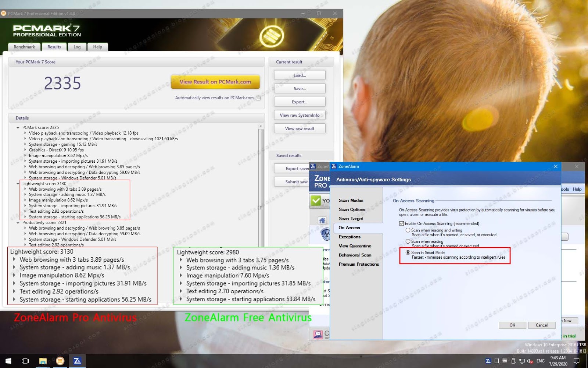Expand Video playback 12.18 fps row
Image resolution: width=588 pixels, height=368 pixels.
click(x=25, y=133)
